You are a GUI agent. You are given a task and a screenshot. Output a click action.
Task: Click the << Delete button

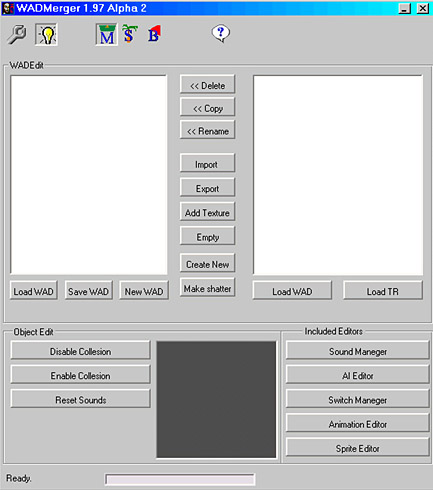point(207,85)
